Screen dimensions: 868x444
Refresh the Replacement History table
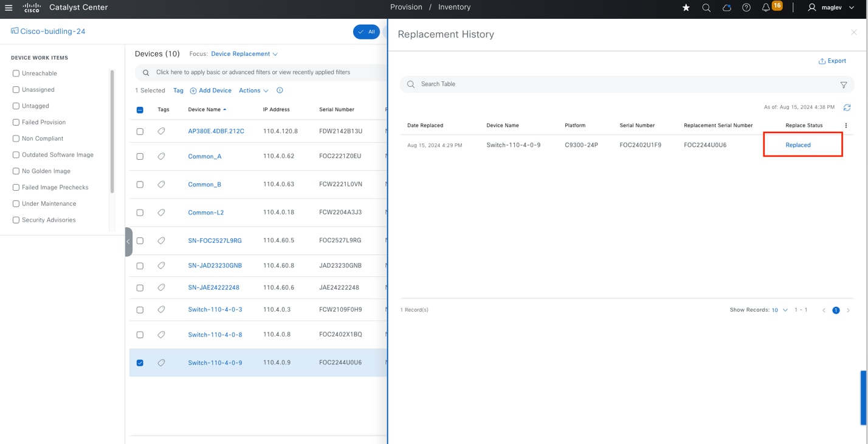[x=847, y=108]
